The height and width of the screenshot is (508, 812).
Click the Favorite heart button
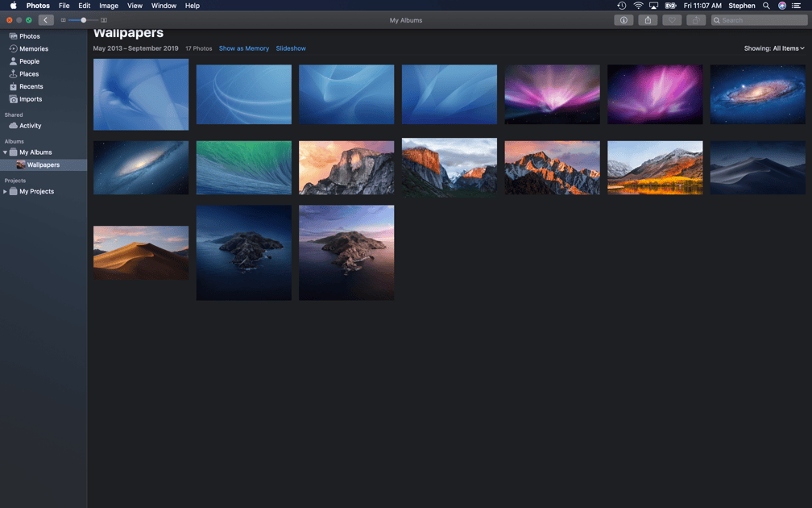(x=672, y=20)
